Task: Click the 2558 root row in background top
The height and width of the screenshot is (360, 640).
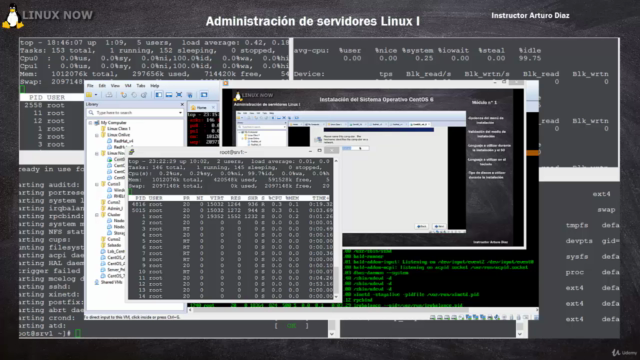Action: pos(52,105)
